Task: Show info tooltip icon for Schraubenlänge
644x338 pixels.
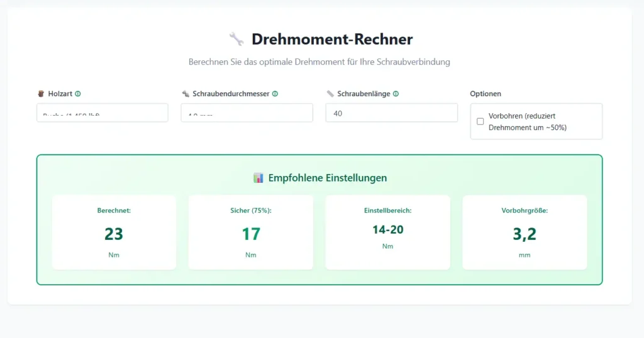Action: (x=396, y=94)
